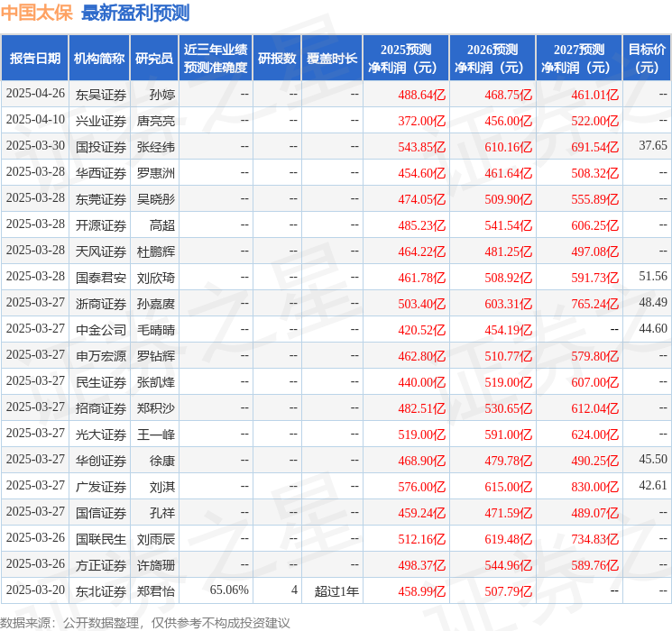Select the 国联民生 institution cell
This screenshot has width=672, height=631.
click(101, 539)
